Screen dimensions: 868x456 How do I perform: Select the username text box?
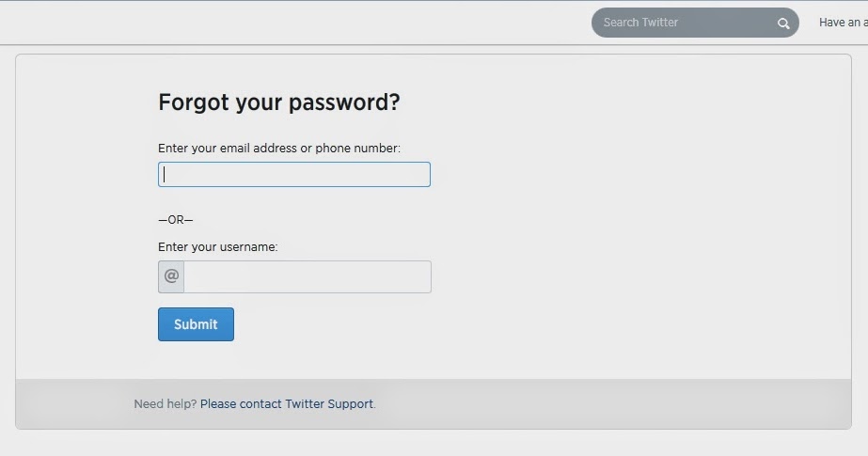point(307,277)
